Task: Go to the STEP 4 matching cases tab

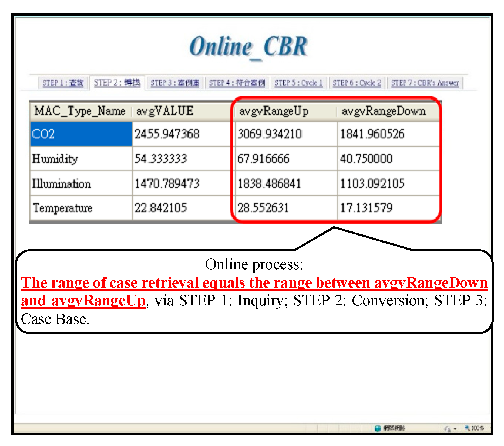Action: pyautogui.click(x=237, y=83)
